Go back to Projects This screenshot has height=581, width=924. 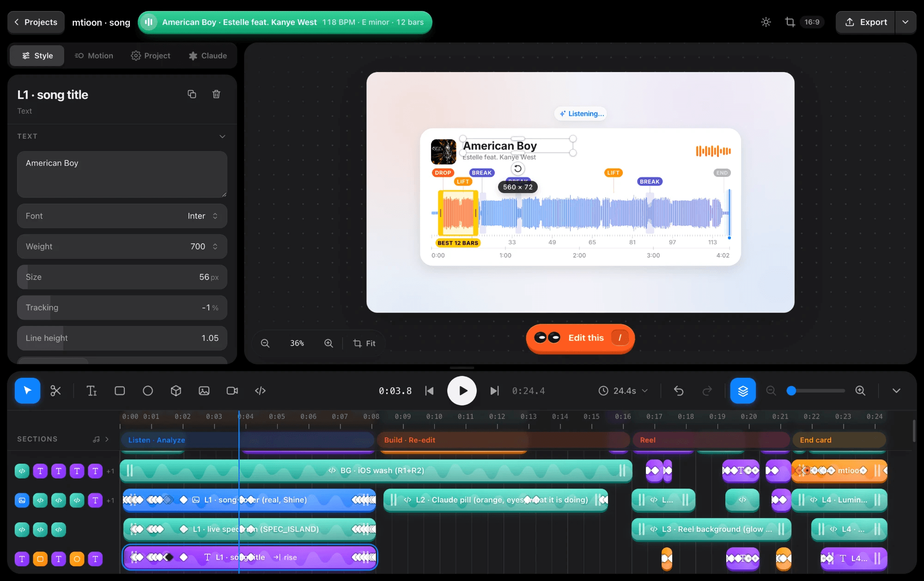click(x=36, y=22)
